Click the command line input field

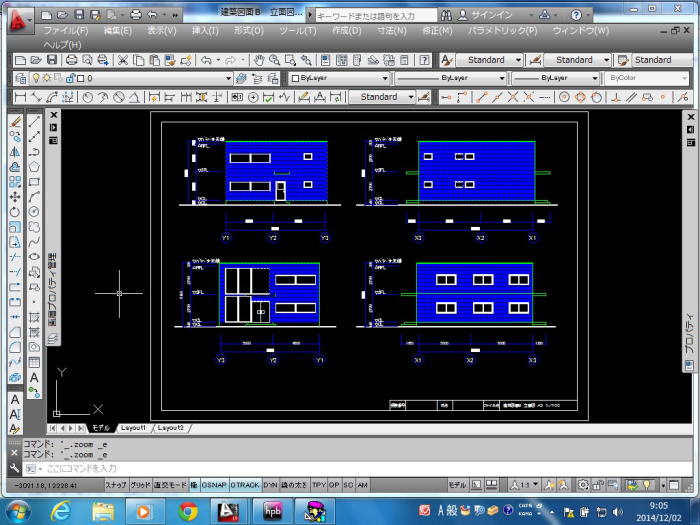(x=357, y=468)
